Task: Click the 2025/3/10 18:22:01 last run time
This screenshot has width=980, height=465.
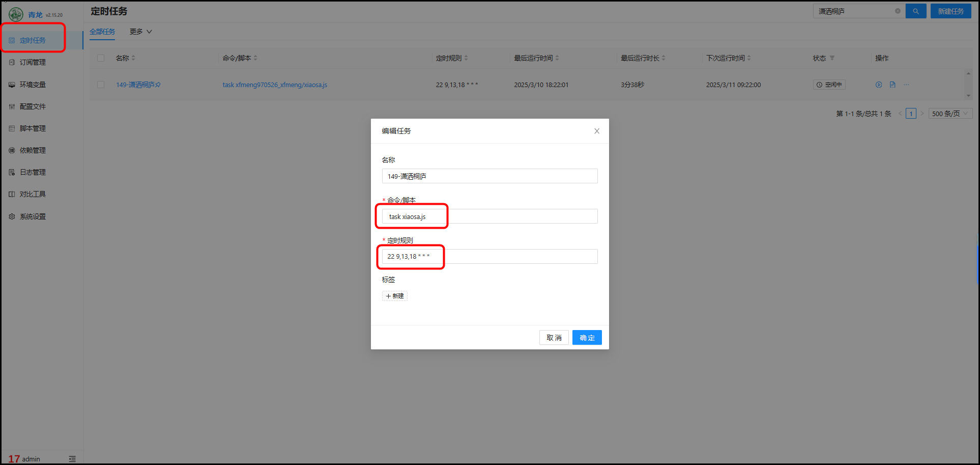Action: tap(541, 85)
